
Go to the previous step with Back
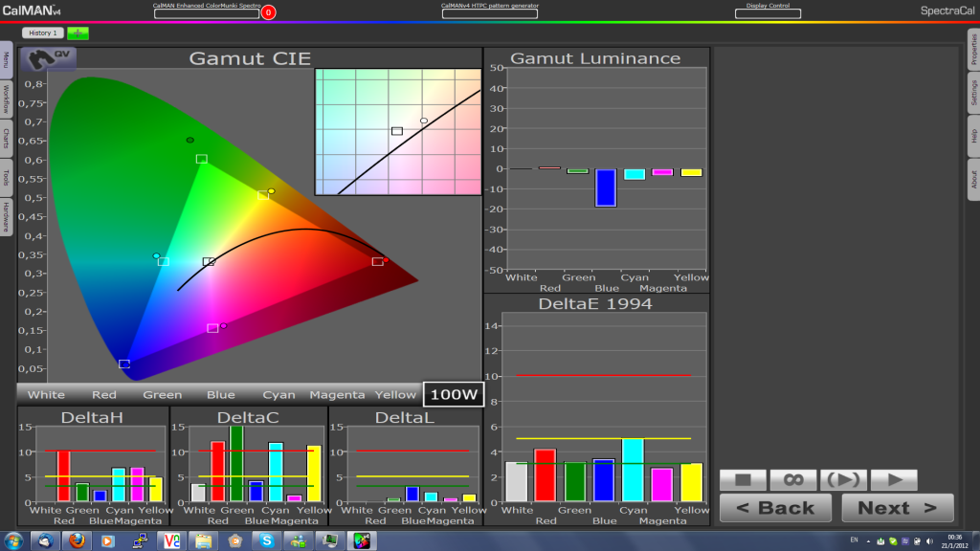click(775, 508)
